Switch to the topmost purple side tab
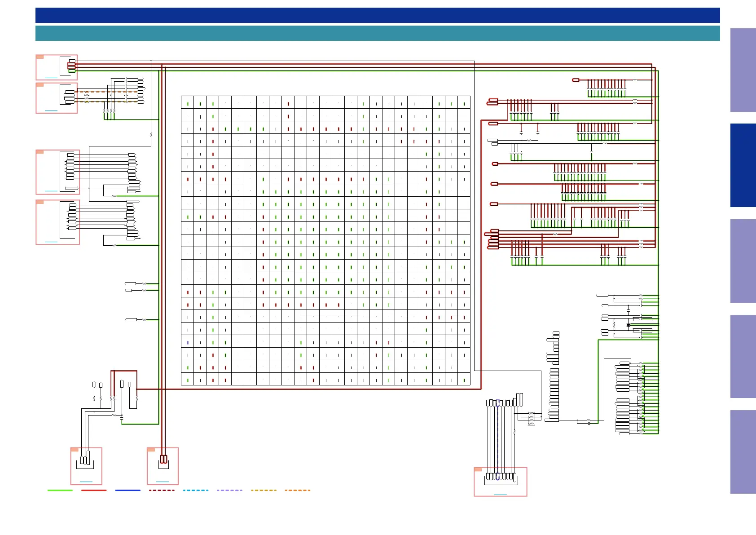This screenshot has height=535, width=756. (743, 70)
